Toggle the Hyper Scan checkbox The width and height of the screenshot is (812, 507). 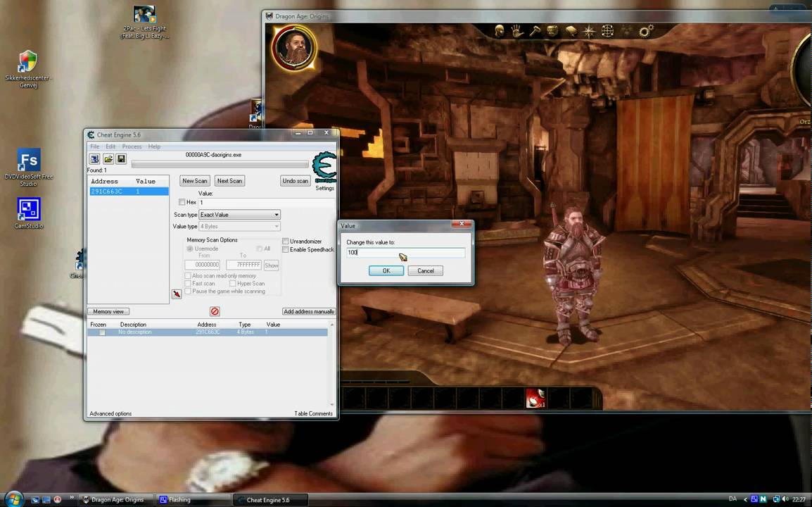tap(232, 284)
